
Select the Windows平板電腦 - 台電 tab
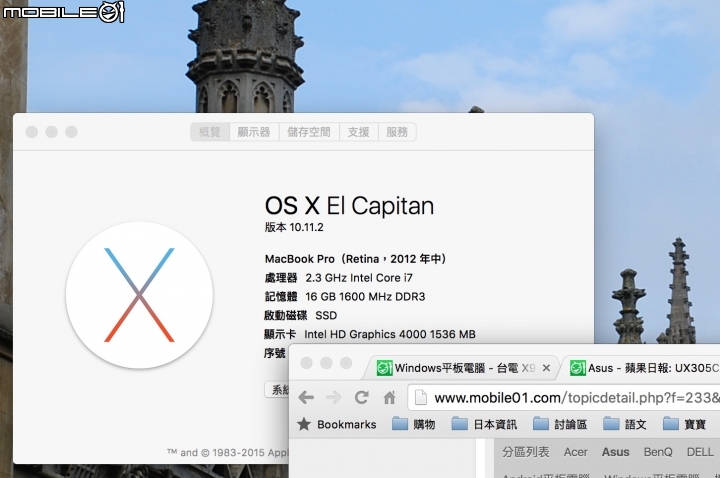pos(459,368)
